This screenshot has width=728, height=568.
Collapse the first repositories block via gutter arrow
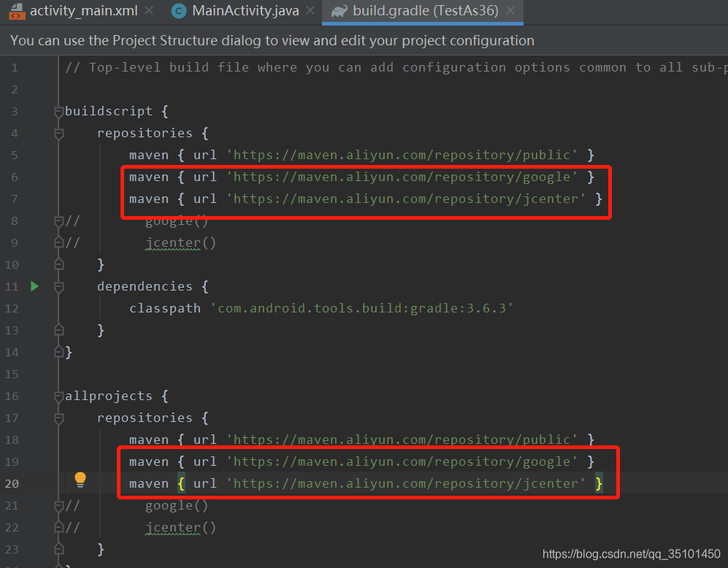pyautogui.click(x=58, y=133)
